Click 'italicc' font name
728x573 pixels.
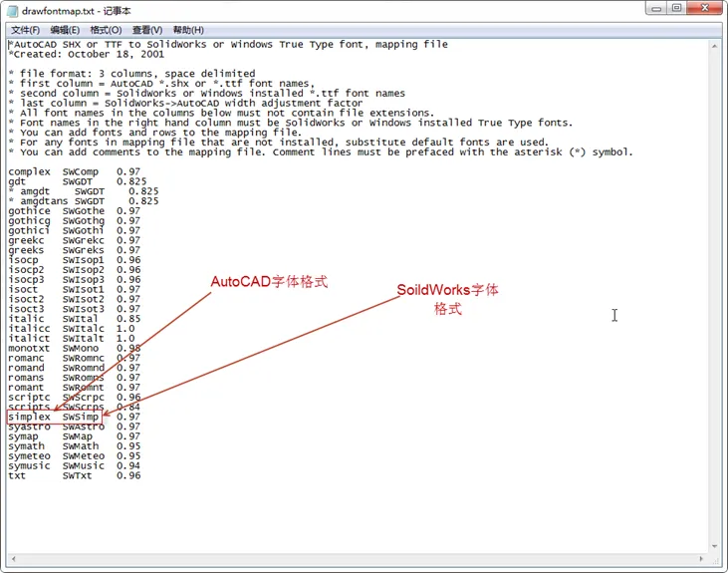coord(29,328)
